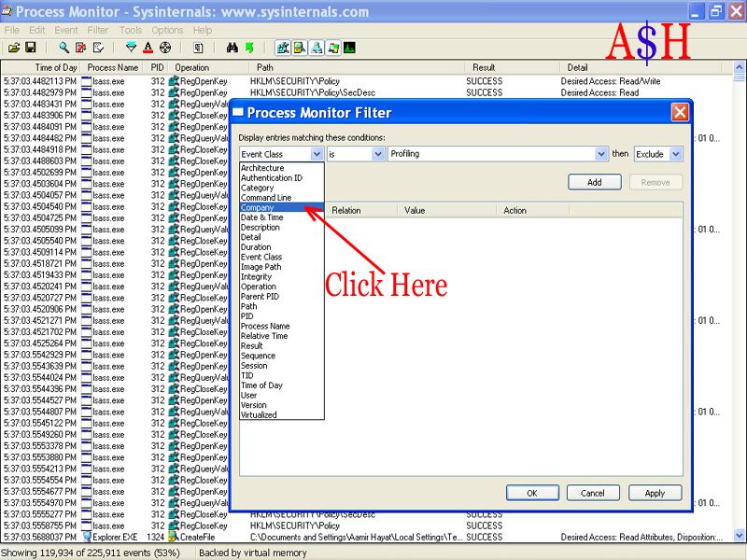
Task: Click the Process Tree toolbar icon
Action: coord(198,48)
